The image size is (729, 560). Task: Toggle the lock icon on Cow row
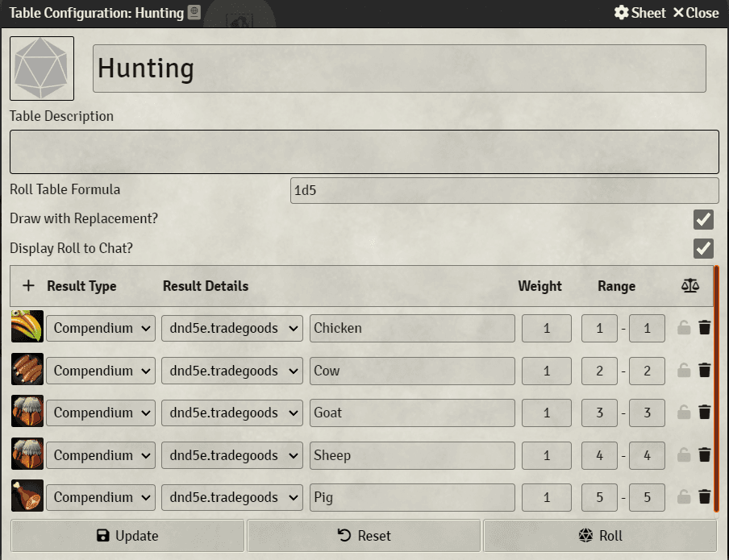(684, 371)
